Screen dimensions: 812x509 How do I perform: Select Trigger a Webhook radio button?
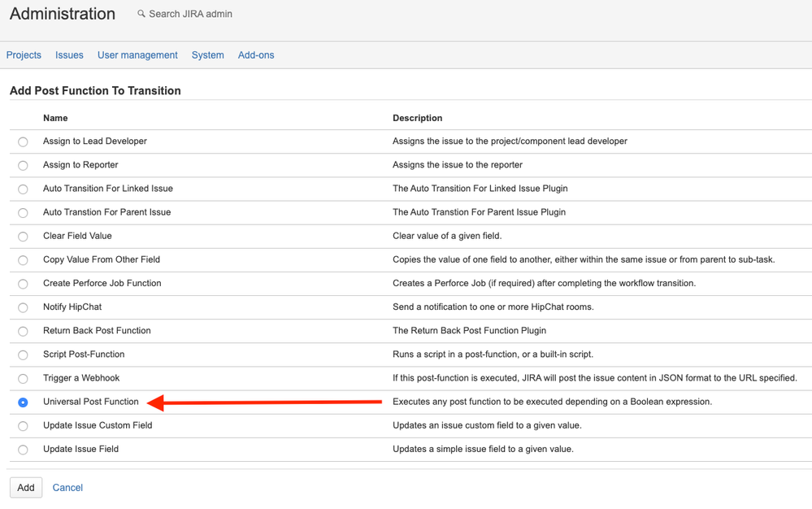(23, 379)
